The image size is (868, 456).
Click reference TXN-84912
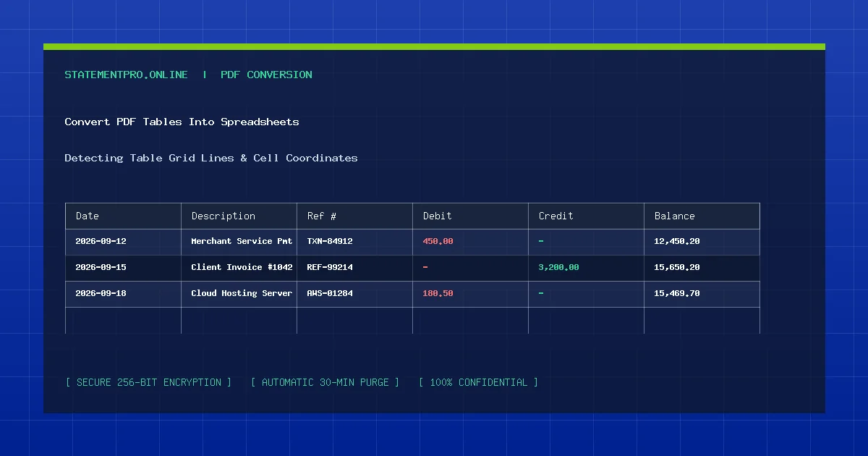pos(330,241)
